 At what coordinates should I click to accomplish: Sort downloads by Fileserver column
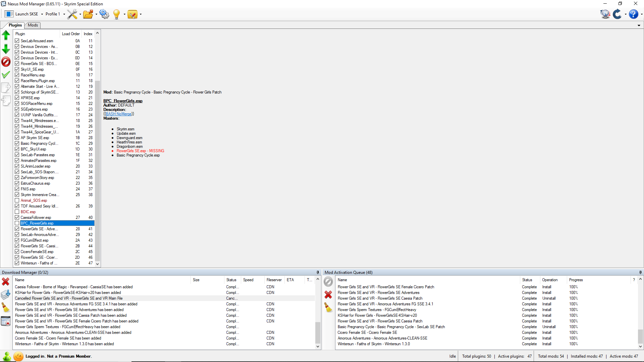point(274,280)
